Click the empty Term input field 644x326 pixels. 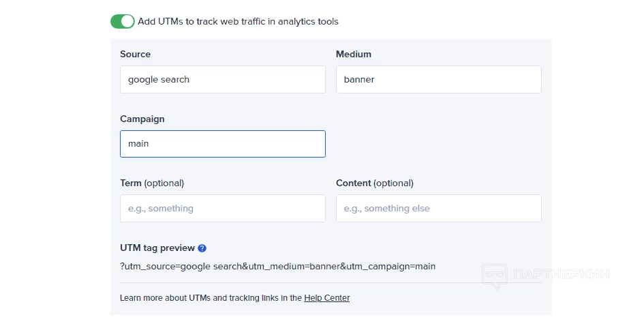222,209
